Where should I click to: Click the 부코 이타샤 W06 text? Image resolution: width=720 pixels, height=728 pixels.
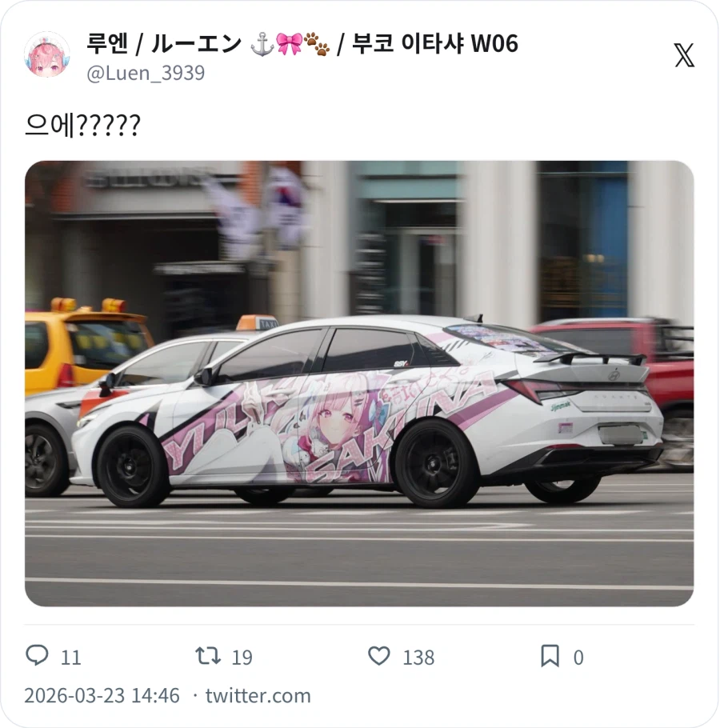pyautogui.click(x=435, y=44)
